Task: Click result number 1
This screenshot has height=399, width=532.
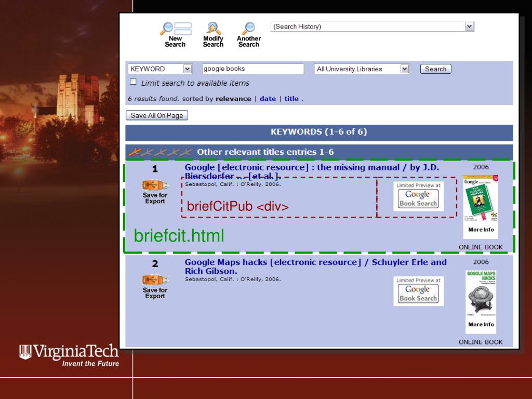Action: coord(155,169)
